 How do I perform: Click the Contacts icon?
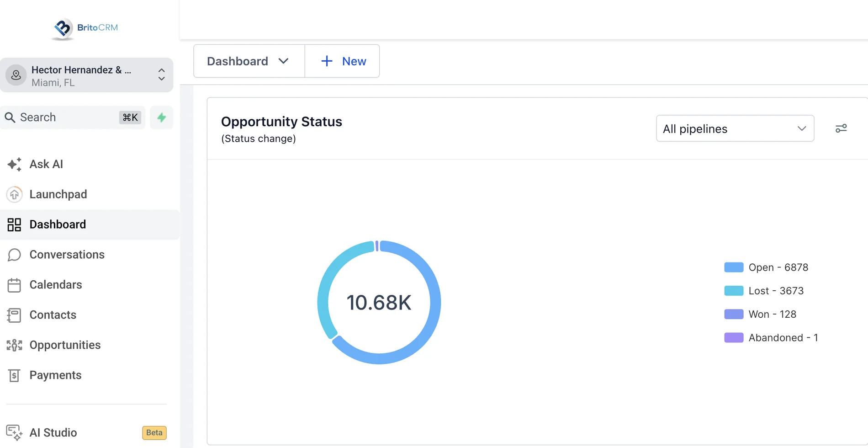[14, 315]
